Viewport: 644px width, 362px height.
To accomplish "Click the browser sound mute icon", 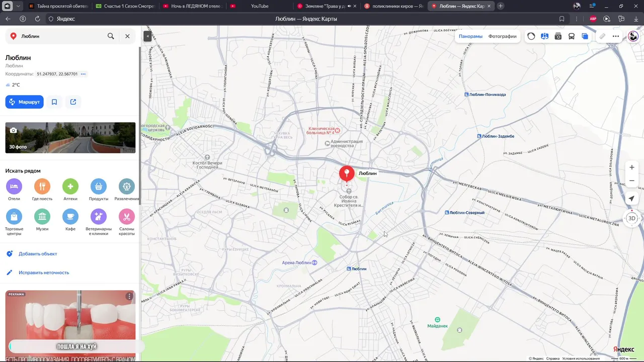I will (8, 6).
